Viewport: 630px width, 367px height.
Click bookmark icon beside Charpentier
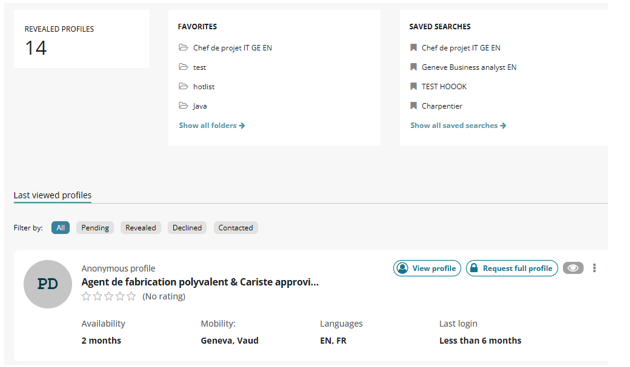pyautogui.click(x=413, y=106)
